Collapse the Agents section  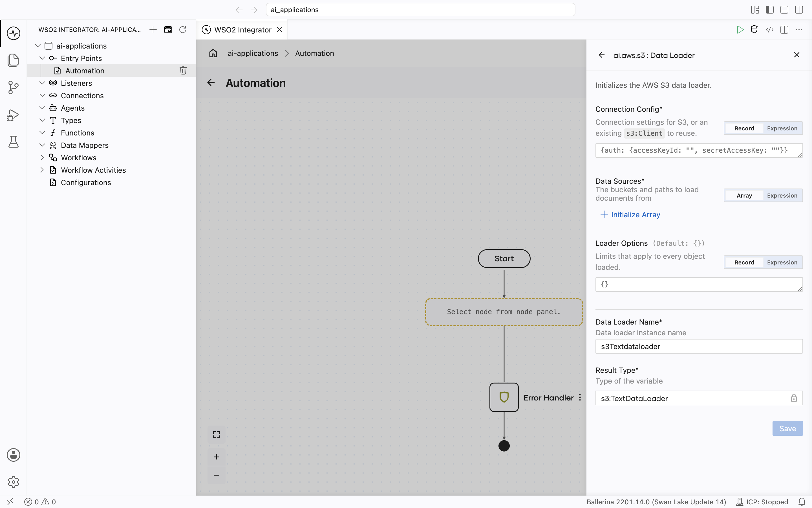click(x=42, y=108)
